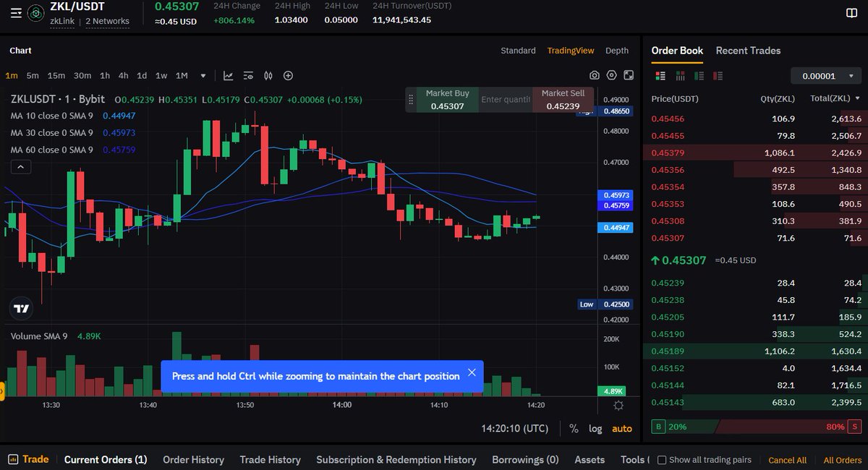Select the 1w timeframe

pyautogui.click(x=161, y=75)
